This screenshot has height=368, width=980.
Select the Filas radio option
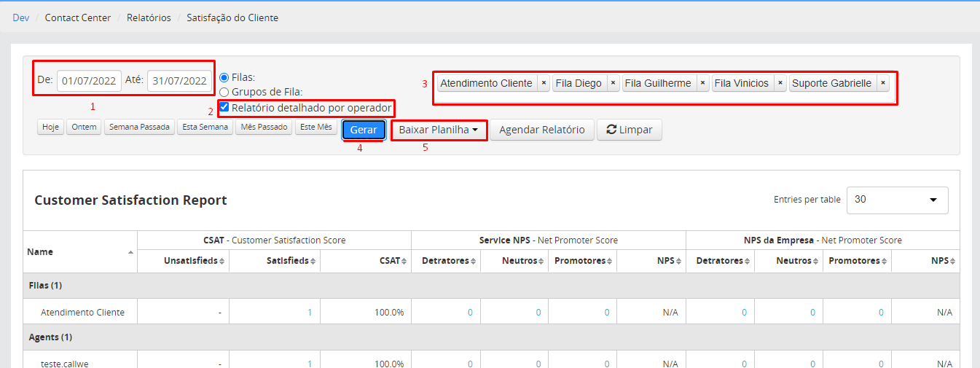(x=224, y=77)
